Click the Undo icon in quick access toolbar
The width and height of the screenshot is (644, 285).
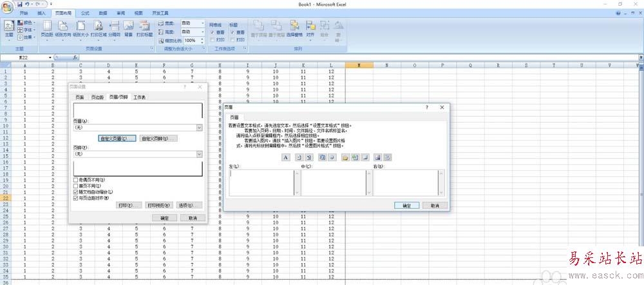[27, 4]
